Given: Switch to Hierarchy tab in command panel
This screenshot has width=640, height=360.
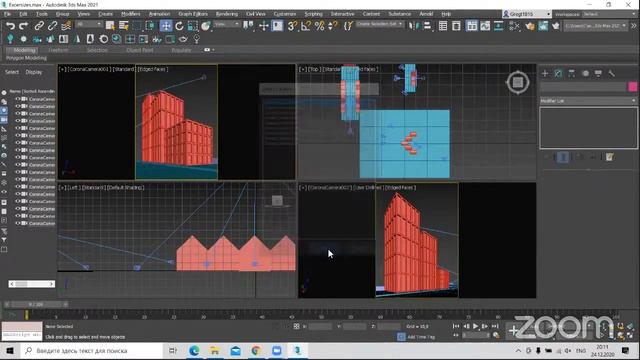Looking at the screenshot, I should pos(571,73).
